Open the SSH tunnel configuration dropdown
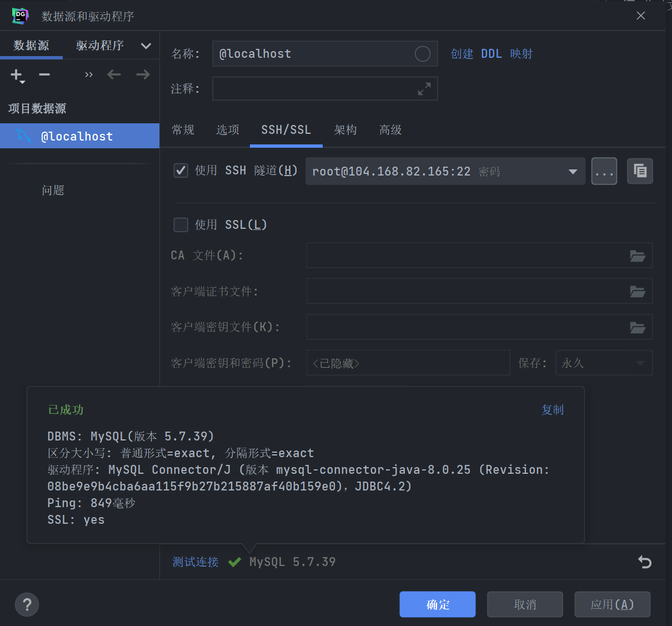Image resolution: width=672 pixels, height=626 pixels. (573, 171)
